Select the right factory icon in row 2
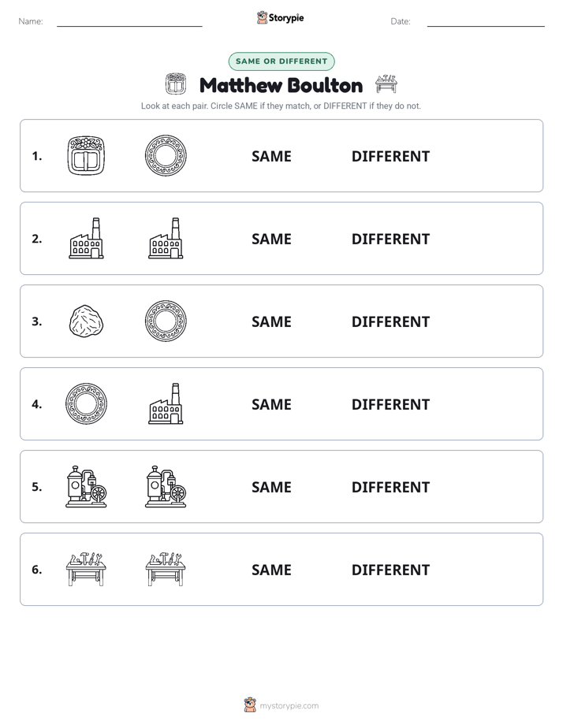563x728 pixels. [x=166, y=238]
